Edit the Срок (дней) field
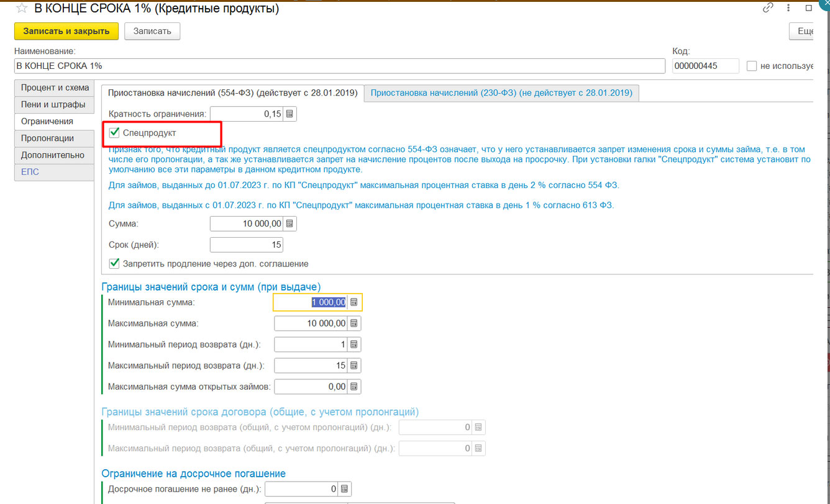Viewport: 830px width, 504px height. tap(247, 245)
